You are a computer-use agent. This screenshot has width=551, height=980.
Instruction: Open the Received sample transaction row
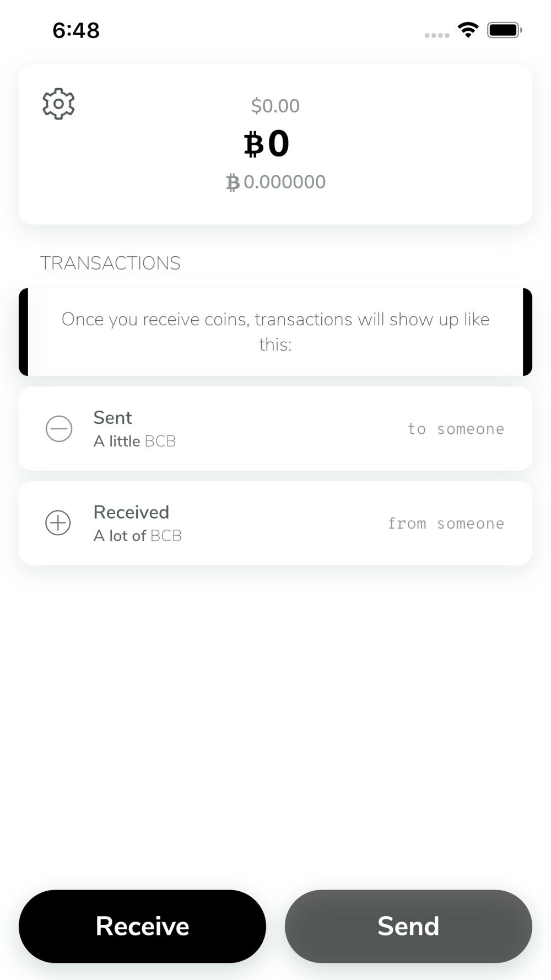(x=275, y=523)
